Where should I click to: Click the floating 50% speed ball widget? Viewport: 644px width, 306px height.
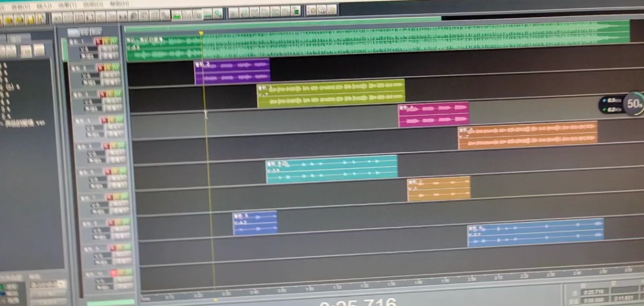coord(634,104)
